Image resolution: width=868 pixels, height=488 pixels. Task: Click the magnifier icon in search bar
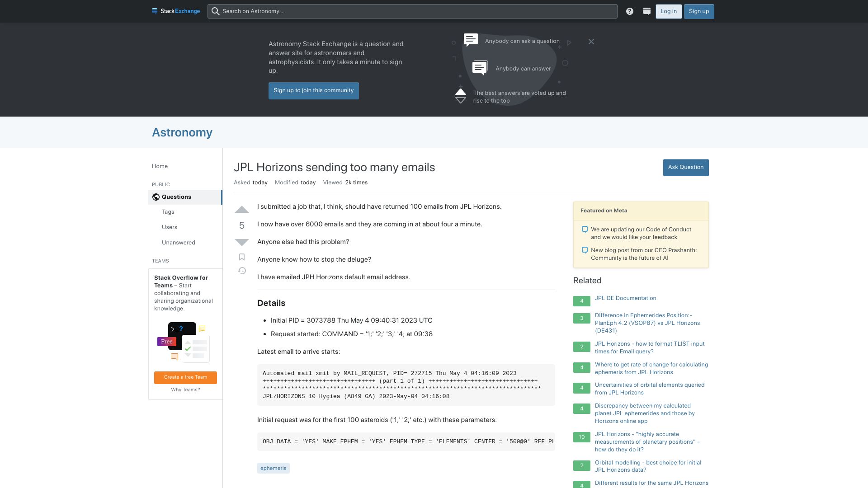(216, 11)
